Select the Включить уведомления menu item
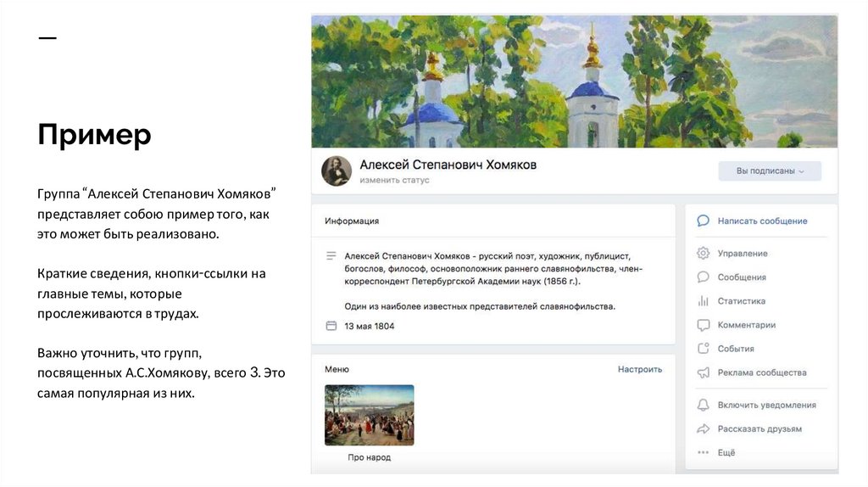This screenshot has width=868, height=487. coord(766,406)
